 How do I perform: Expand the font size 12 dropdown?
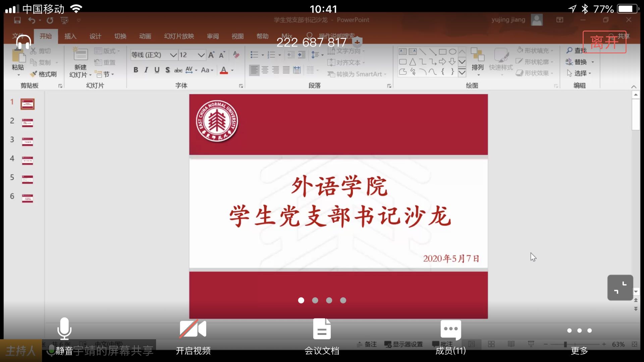201,55
